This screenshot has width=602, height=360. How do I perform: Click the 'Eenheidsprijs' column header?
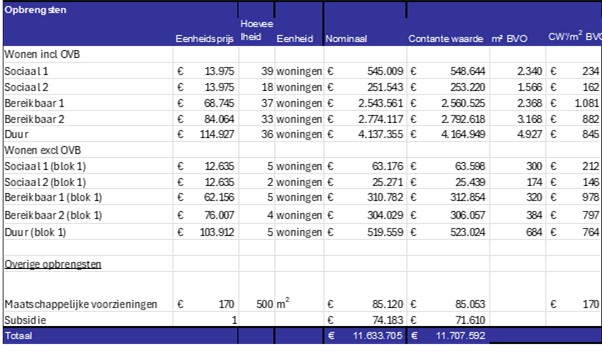tap(205, 39)
